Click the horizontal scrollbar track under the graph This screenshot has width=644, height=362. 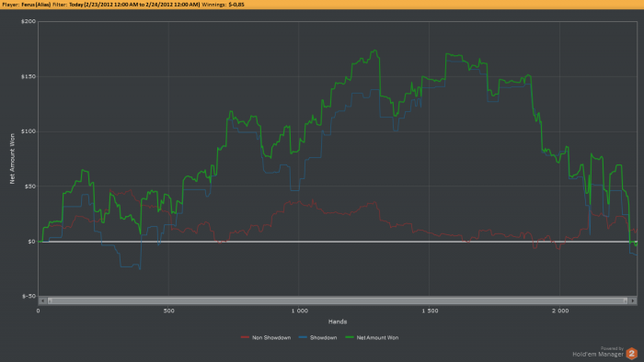pos(338,301)
